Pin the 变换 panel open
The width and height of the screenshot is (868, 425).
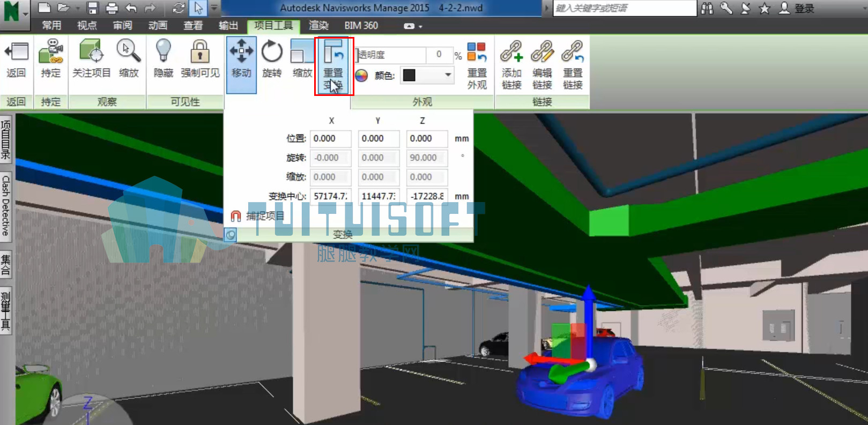pyautogui.click(x=230, y=234)
